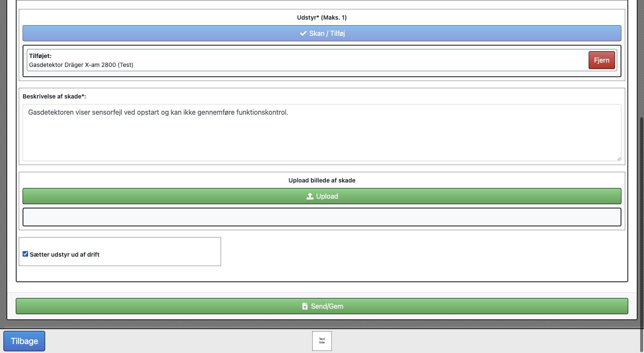This screenshot has height=353, width=644.
Task: Click the Tilføjet label
Action: click(x=40, y=56)
